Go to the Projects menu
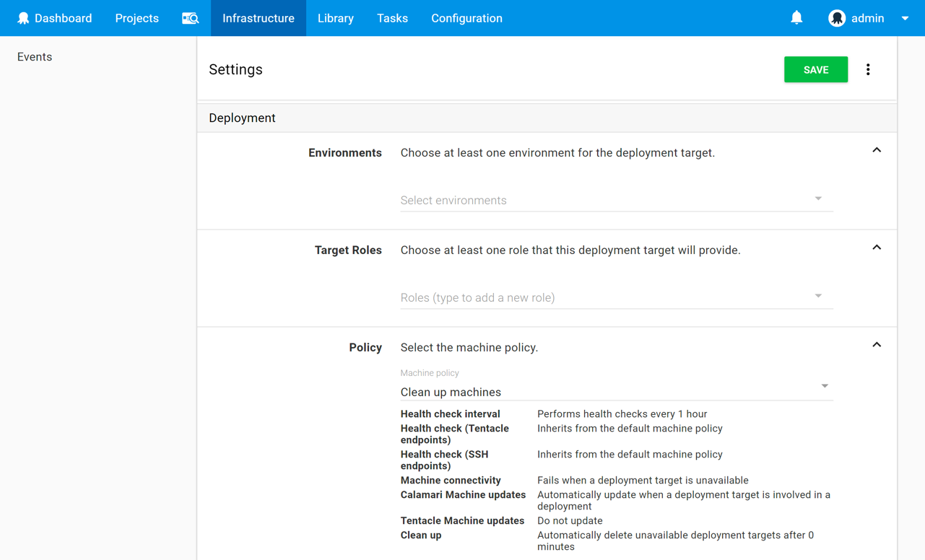The image size is (925, 560). [x=136, y=18]
